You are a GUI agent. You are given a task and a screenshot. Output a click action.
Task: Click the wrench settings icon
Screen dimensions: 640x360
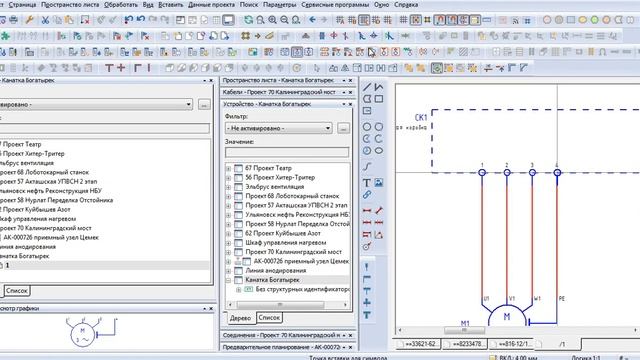[x=29, y=20]
